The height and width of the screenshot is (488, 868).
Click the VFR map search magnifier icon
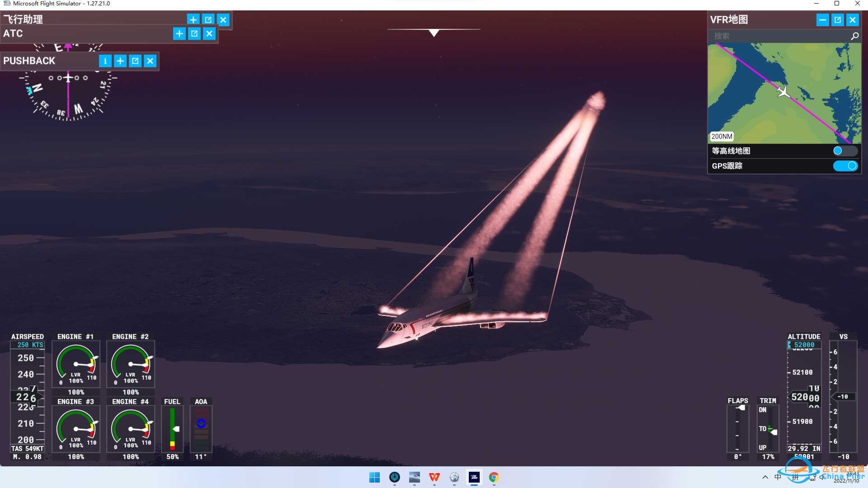854,36
